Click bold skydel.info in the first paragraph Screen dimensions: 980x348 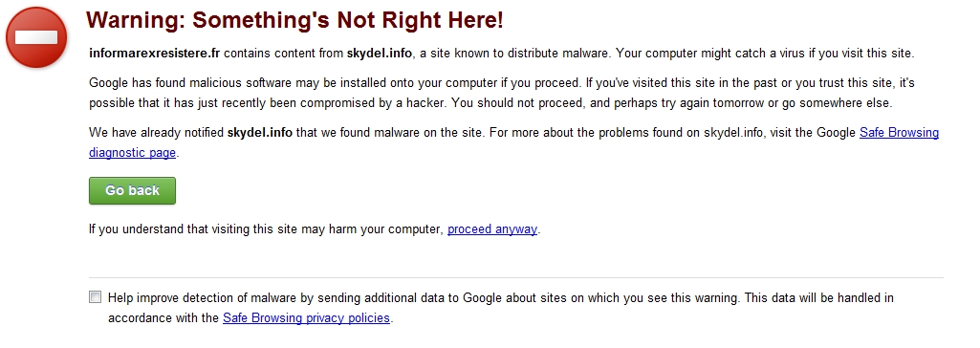coord(380,54)
